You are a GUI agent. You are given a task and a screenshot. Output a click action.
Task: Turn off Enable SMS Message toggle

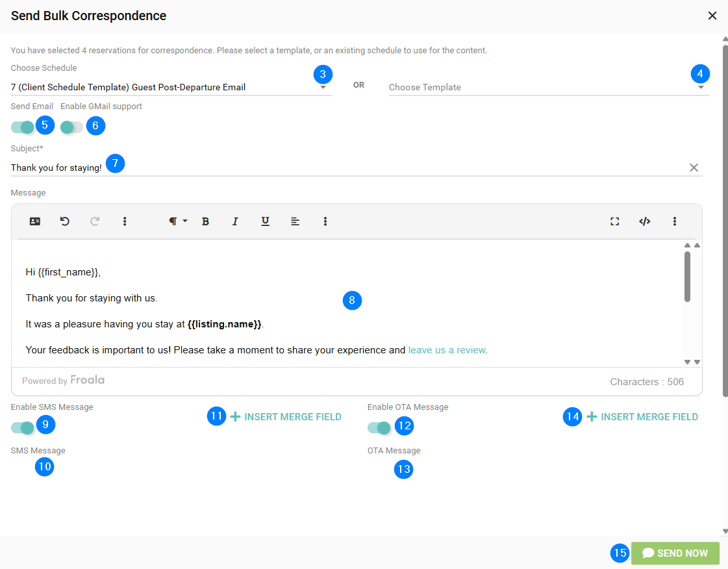pyautogui.click(x=22, y=427)
